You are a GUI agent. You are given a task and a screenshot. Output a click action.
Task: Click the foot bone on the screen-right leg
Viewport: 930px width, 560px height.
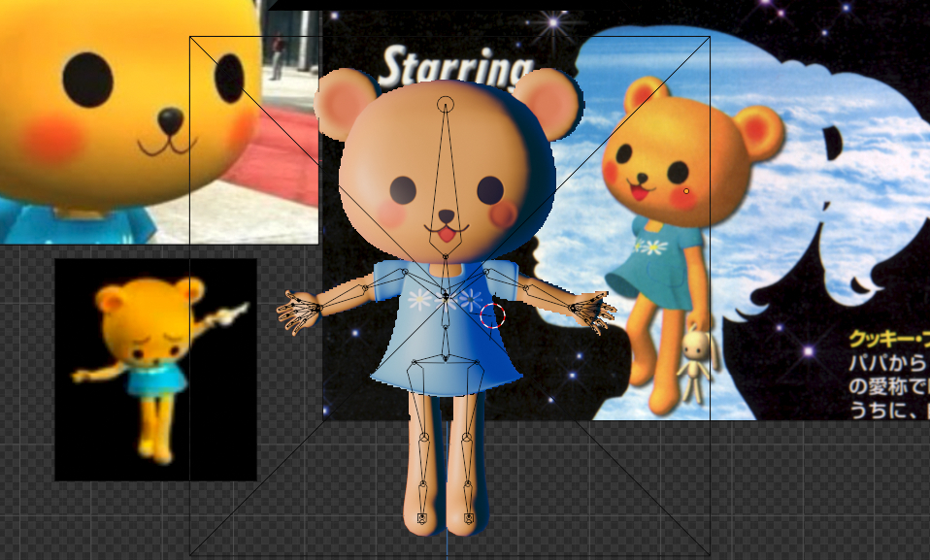coord(468,519)
